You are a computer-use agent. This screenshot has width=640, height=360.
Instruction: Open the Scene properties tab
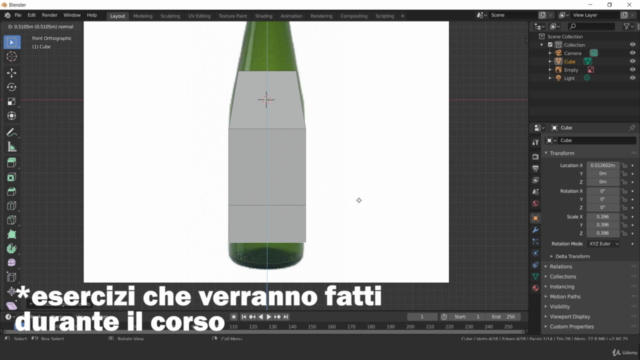[536, 192]
